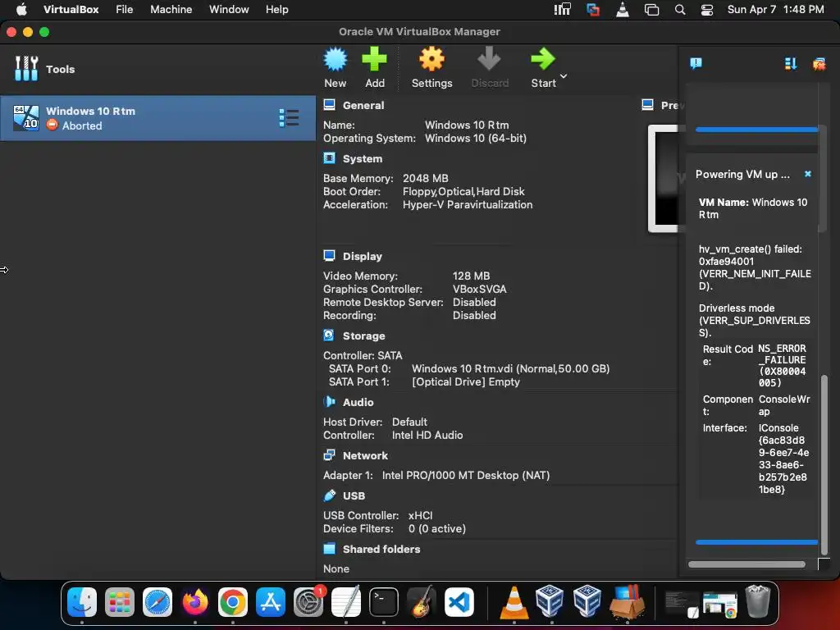Open macOS Control Center toggles icon
The image size is (840, 630).
(706, 10)
